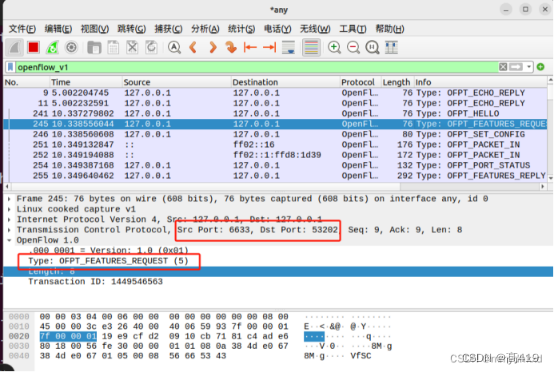Click hex dump offset row 0030
The width and height of the screenshot is (554, 373).
pos(19,346)
